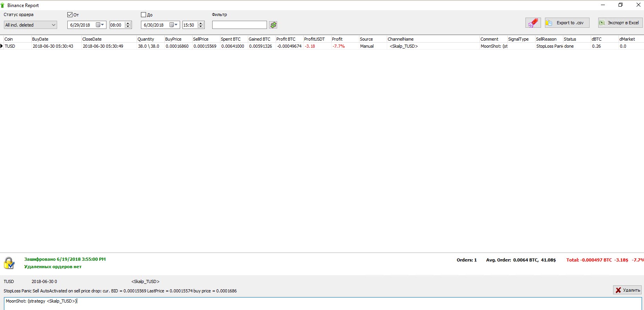Image resolution: width=644 pixels, height=310 pixels.
Task: Click the refresh filter icon button
Action: (273, 25)
